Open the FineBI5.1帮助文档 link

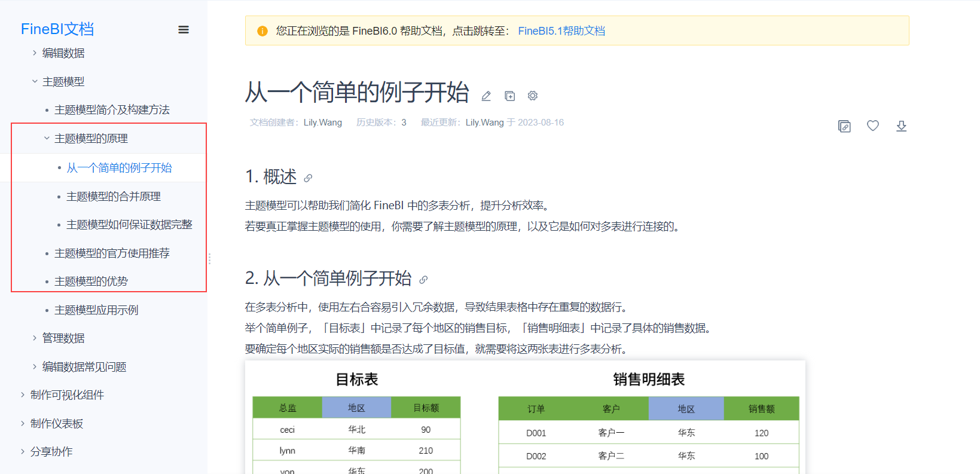pos(561,31)
